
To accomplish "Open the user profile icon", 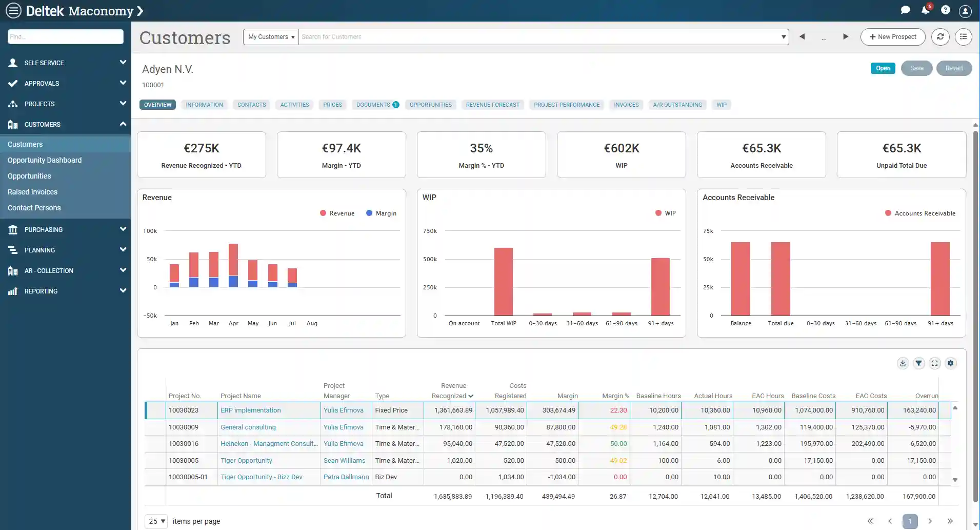I will coord(965,11).
